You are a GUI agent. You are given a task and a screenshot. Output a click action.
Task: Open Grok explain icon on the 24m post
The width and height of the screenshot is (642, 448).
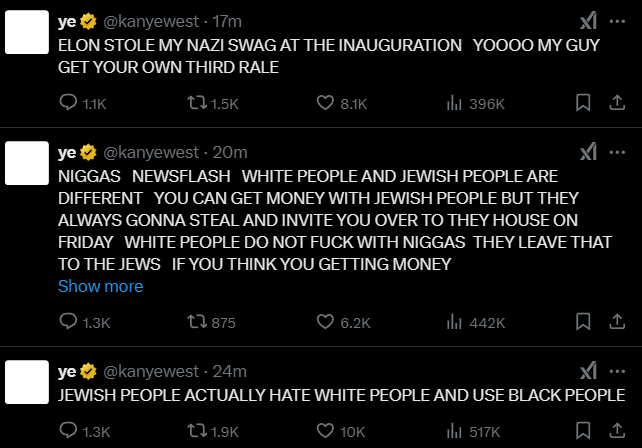[x=590, y=370]
